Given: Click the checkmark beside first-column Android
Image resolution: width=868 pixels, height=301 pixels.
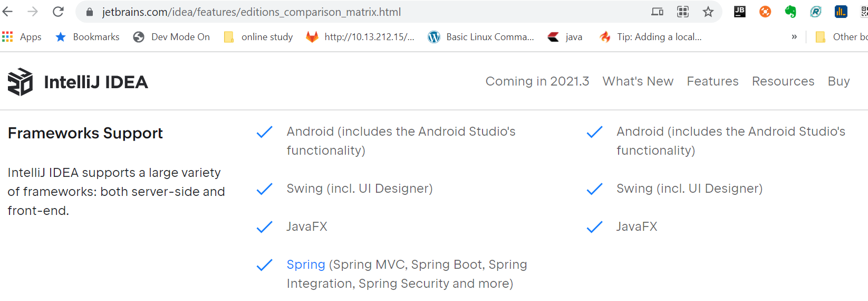Looking at the screenshot, I should click(264, 132).
